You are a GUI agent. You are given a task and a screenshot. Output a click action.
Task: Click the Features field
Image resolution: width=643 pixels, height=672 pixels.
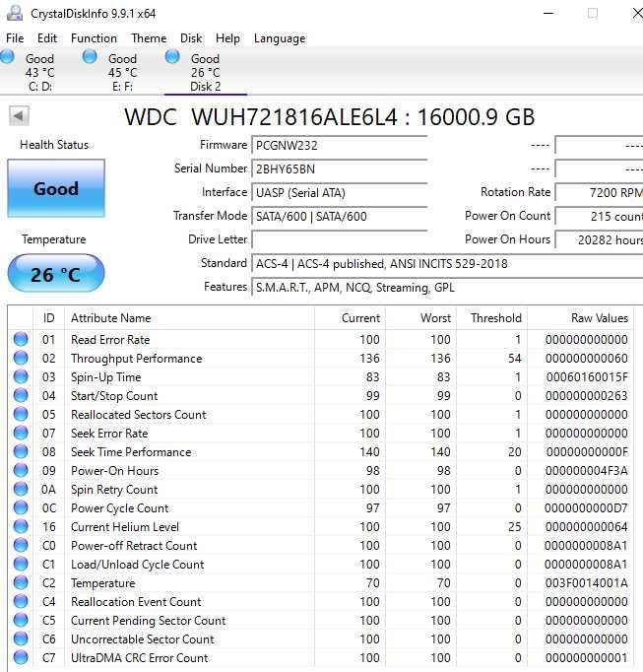click(447, 287)
